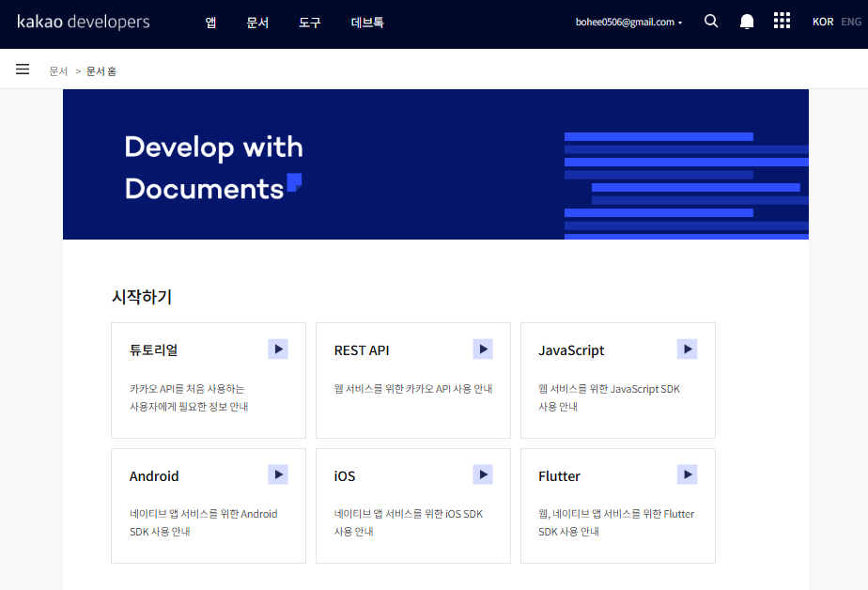Image resolution: width=868 pixels, height=590 pixels.
Task: Open the 앱 menu
Action: (210, 23)
